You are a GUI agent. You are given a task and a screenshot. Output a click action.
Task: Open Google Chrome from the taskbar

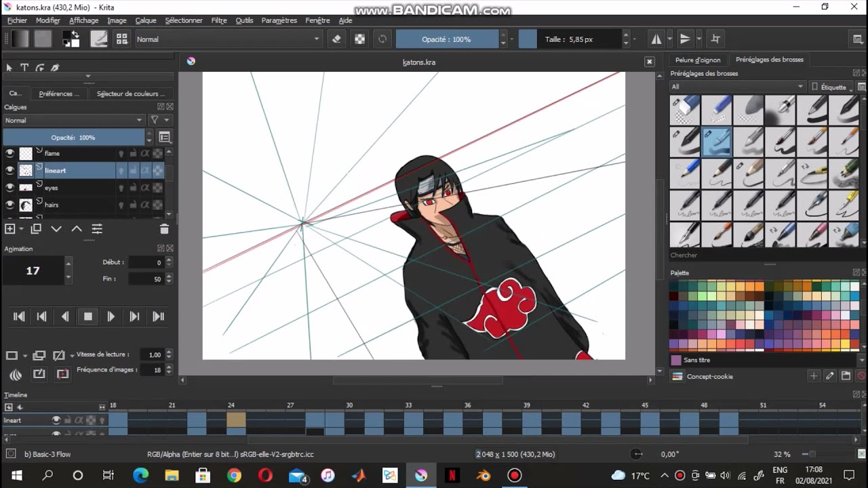[234, 475]
